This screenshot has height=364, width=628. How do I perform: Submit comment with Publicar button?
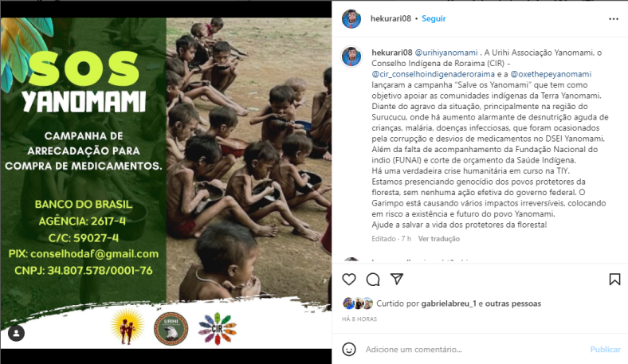[605, 349]
